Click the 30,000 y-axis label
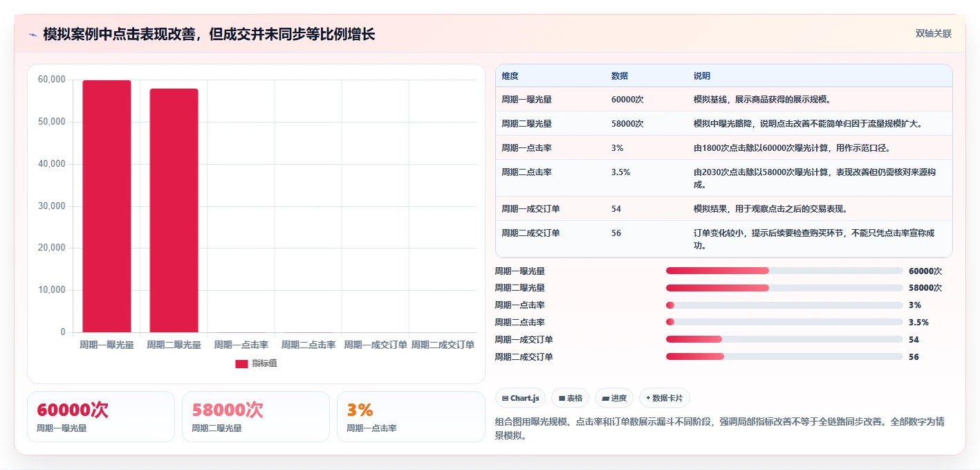The width and height of the screenshot is (980, 470). click(x=52, y=206)
